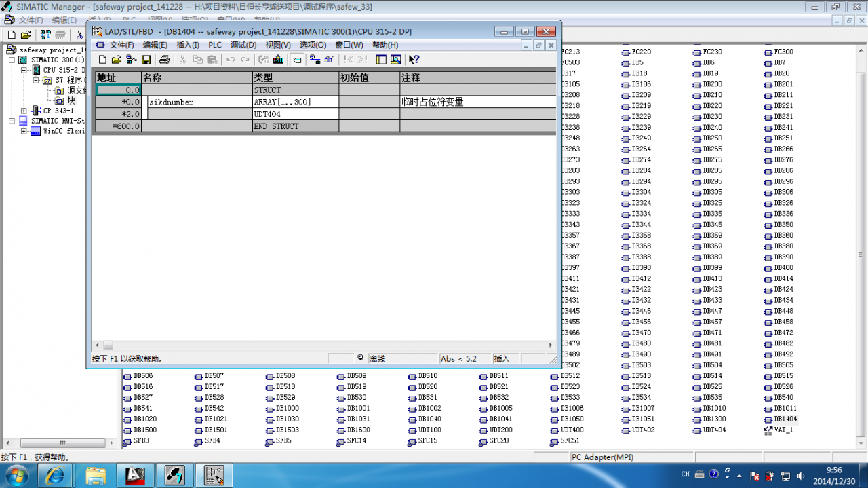
Task: Select UDT404 block in the block list
Action: tap(709, 430)
